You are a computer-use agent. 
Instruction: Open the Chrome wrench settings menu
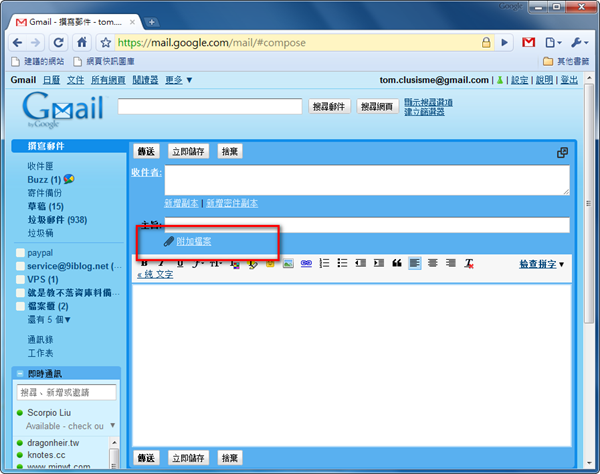(579, 42)
